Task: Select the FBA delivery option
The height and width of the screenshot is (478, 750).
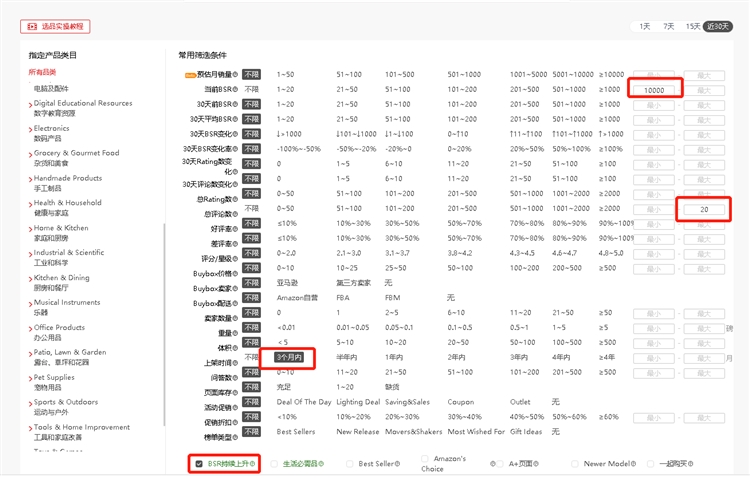Action: tap(343, 298)
